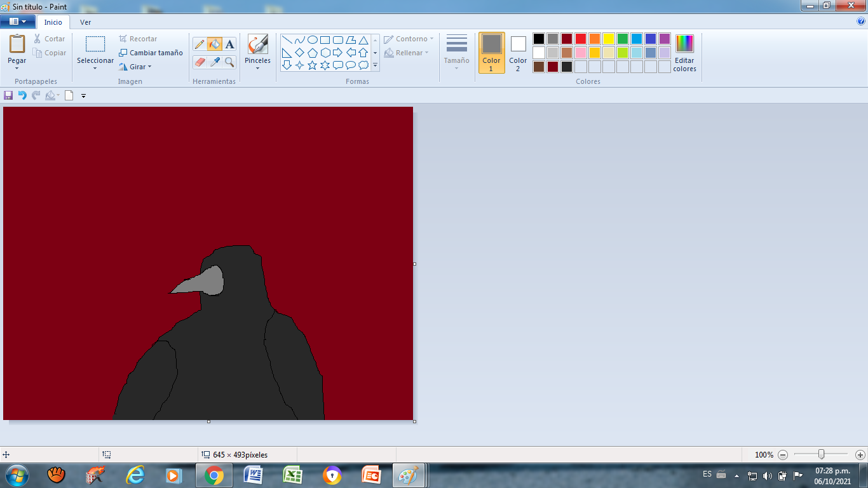Open the Pinceles brushes dropdown
The image size is (868, 488).
[x=257, y=68]
